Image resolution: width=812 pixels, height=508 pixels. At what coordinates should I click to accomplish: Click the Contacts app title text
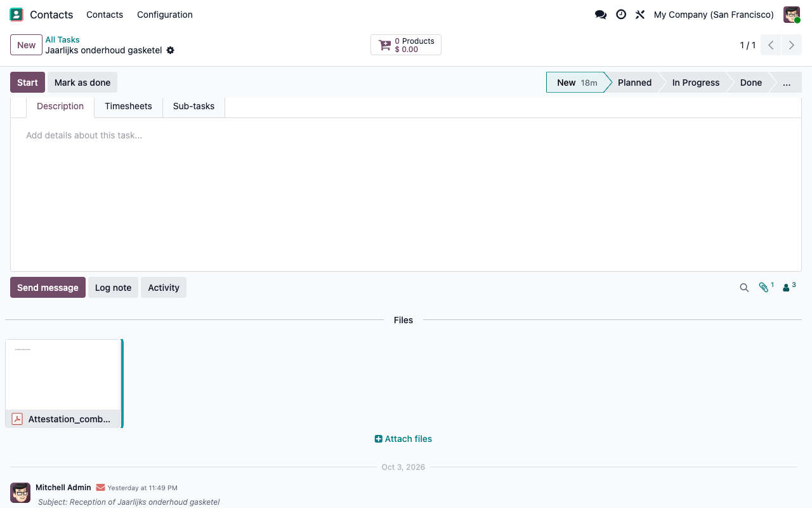pos(51,15)
